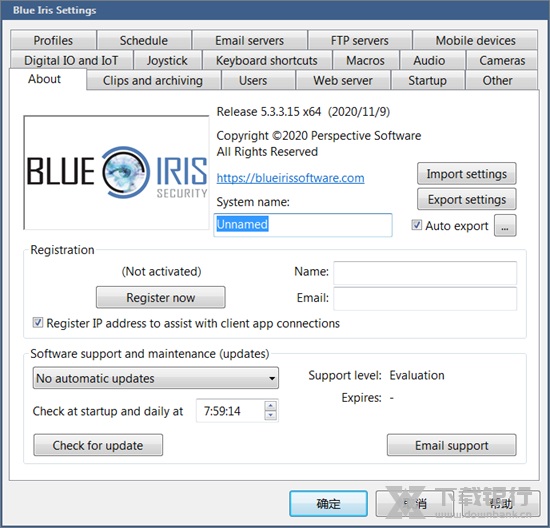
Task: Select the Digital IO and IoT tab
Action: (71, 60)
